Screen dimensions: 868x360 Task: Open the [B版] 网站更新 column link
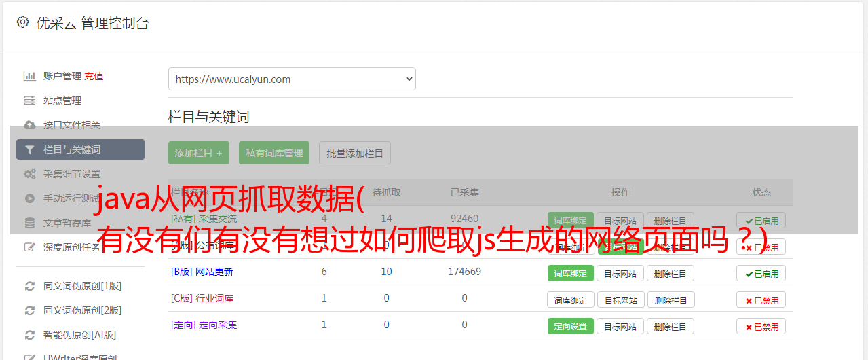(x=202, y=272)
